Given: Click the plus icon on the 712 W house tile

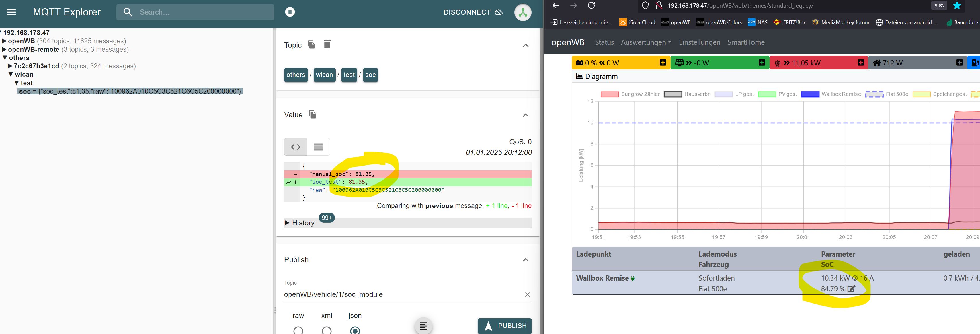Looking at the screenshot, I should (959, 63).
